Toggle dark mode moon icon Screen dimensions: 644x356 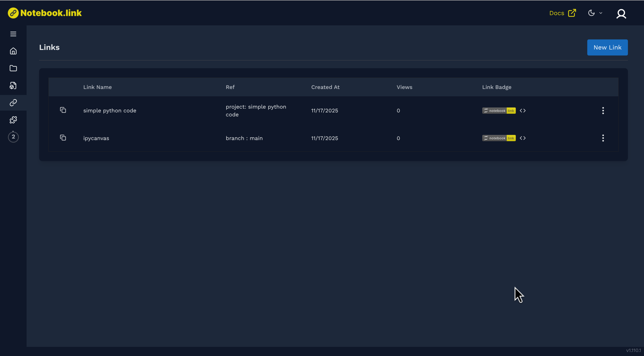(591, 13)
